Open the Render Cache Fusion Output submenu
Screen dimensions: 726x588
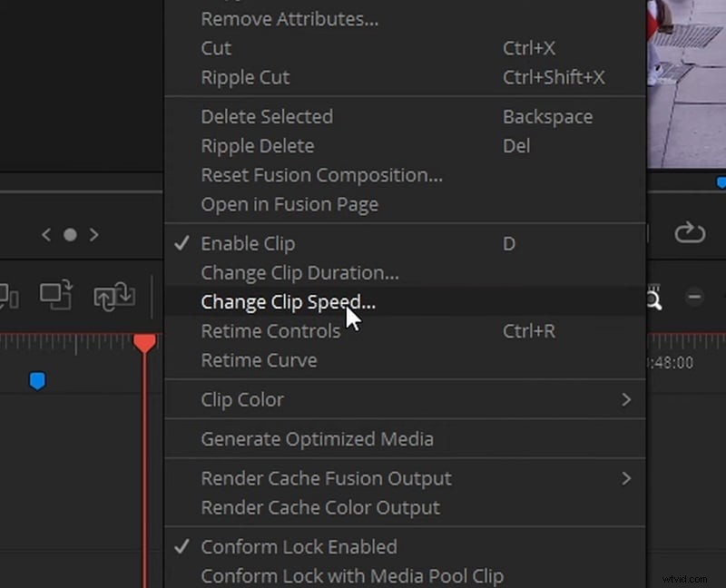[326, 478]
